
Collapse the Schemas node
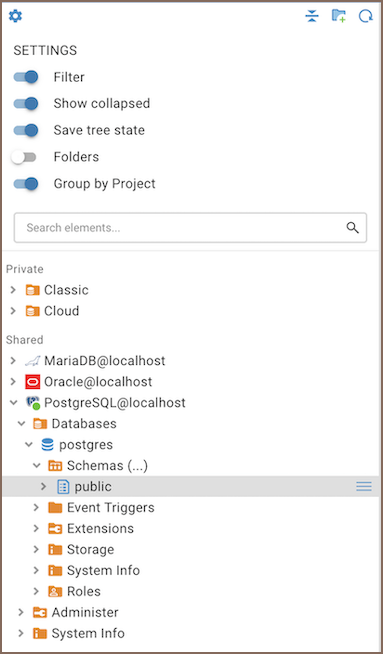[x=37, y=465]
